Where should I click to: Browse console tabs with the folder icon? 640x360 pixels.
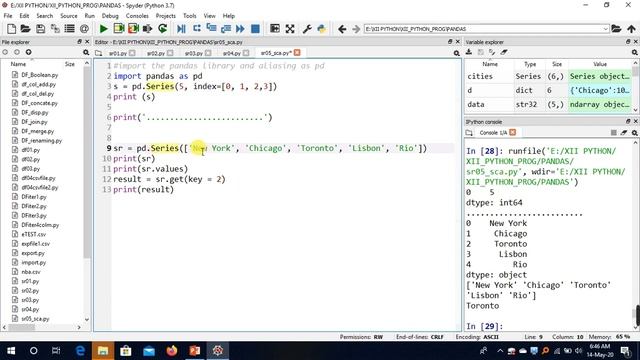click(x=469, y=133)
